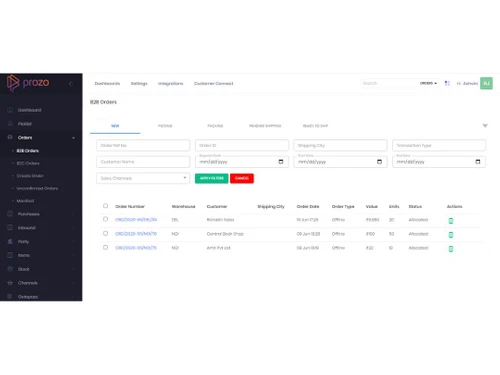Open the order link for Amit Pvt Ltd
Image resolution: width=500 pixels, height=375 pixels.
coord(136,248)
